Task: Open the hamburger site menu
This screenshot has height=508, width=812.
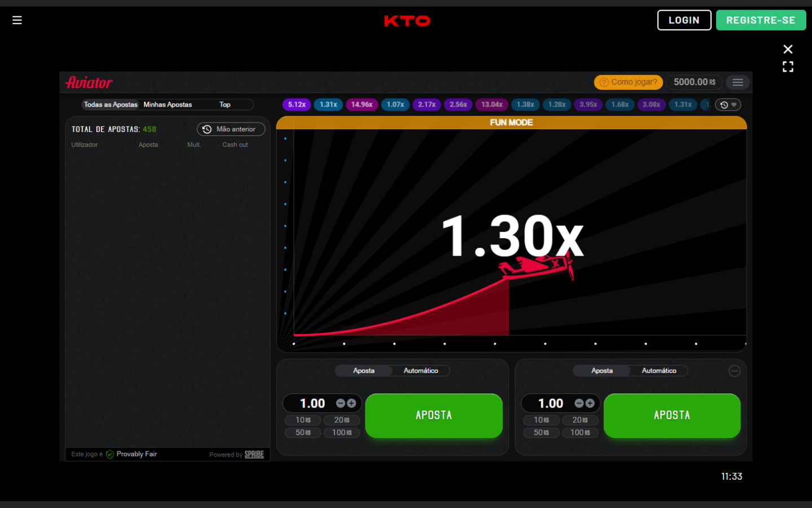Action: point(17,20)
